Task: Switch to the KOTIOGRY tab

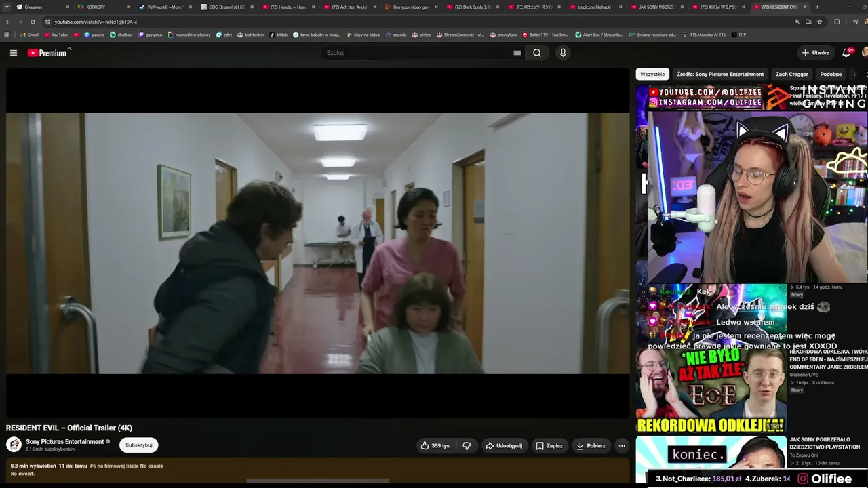Action: tap(104, 7)
